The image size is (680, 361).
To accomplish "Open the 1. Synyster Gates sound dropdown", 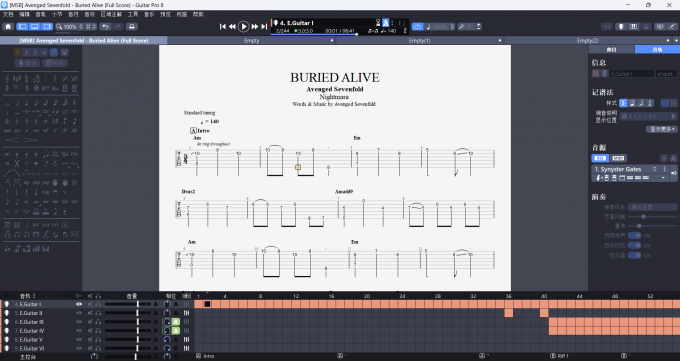I will pos(625,169).
